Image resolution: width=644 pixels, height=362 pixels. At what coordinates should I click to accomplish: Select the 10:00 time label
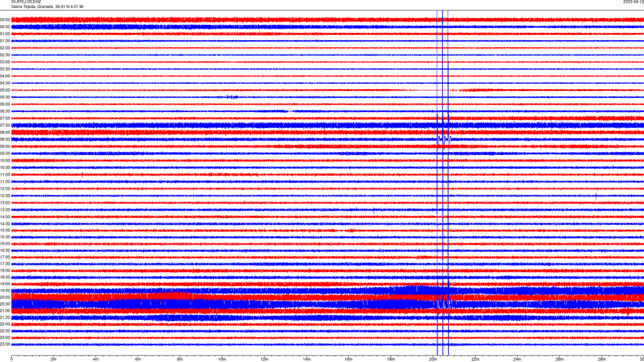click(x=5, y=160)
